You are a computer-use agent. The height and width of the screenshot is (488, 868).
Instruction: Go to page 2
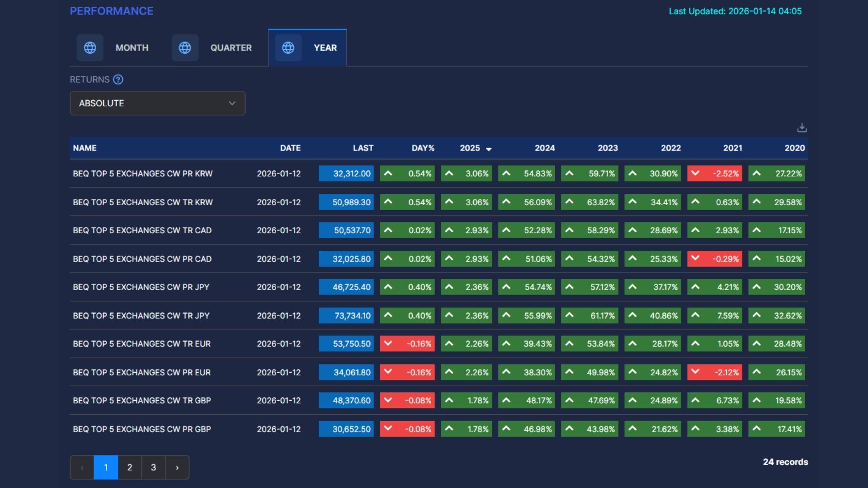coord(130,467)
